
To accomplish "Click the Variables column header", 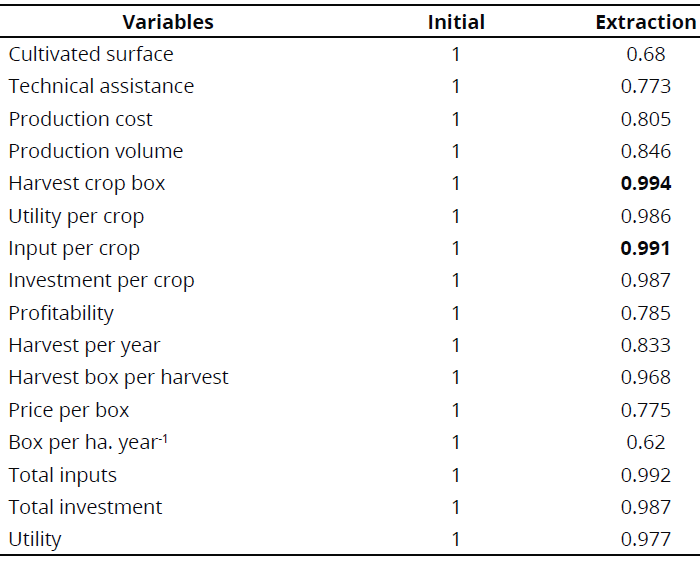I will pyautogui.click(x=168, y=22).
